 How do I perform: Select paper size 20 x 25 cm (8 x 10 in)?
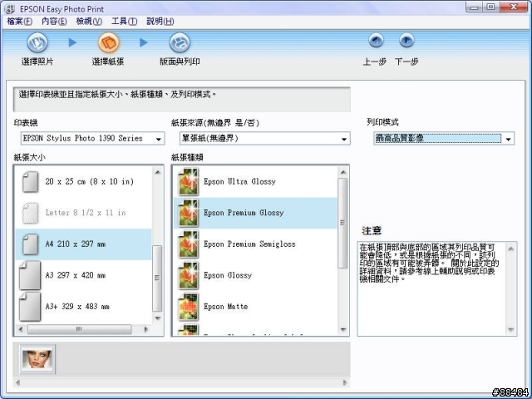(x=83, y=182)
